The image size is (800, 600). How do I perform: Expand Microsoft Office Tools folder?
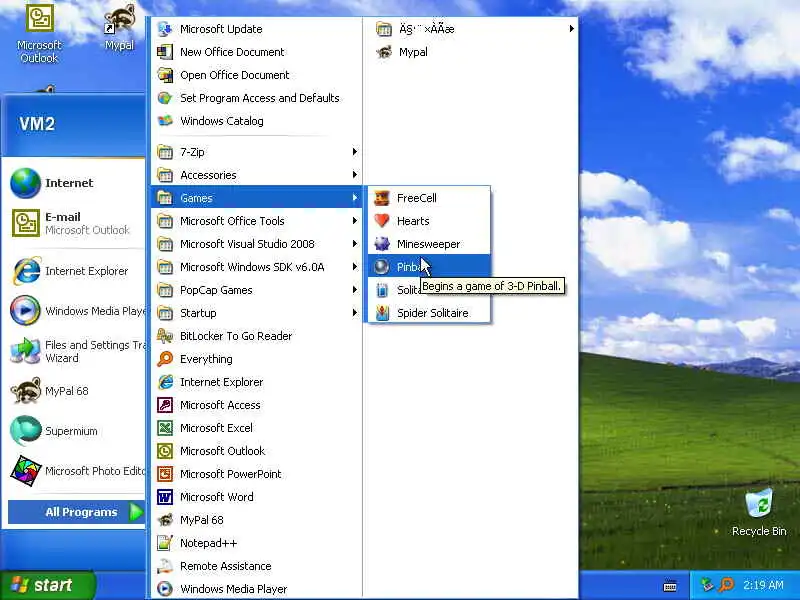point(257,221)
